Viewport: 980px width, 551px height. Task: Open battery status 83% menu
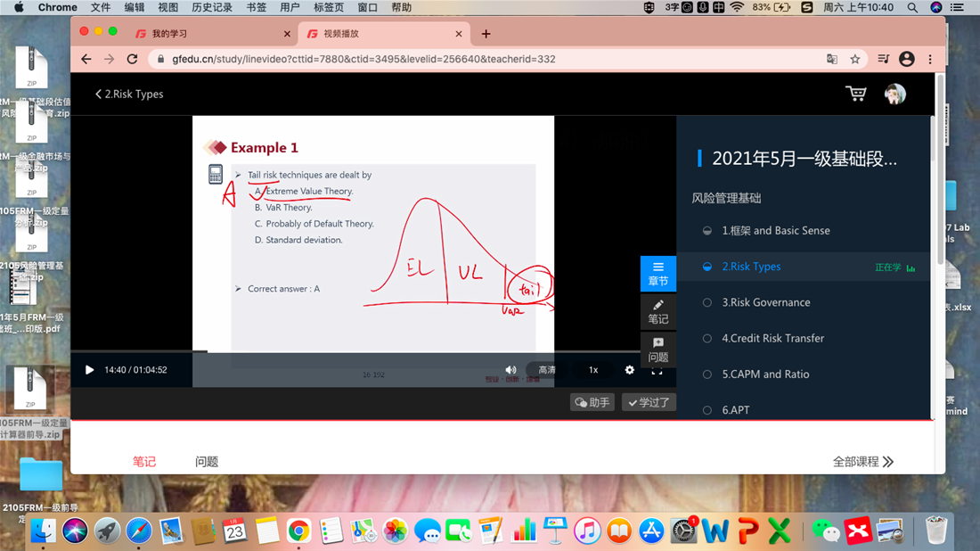(772, 7)
